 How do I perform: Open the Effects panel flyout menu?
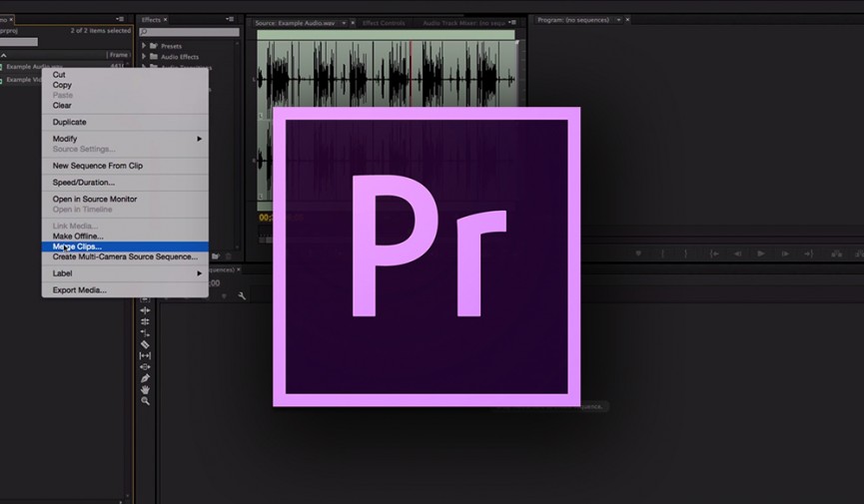[230, 19]
